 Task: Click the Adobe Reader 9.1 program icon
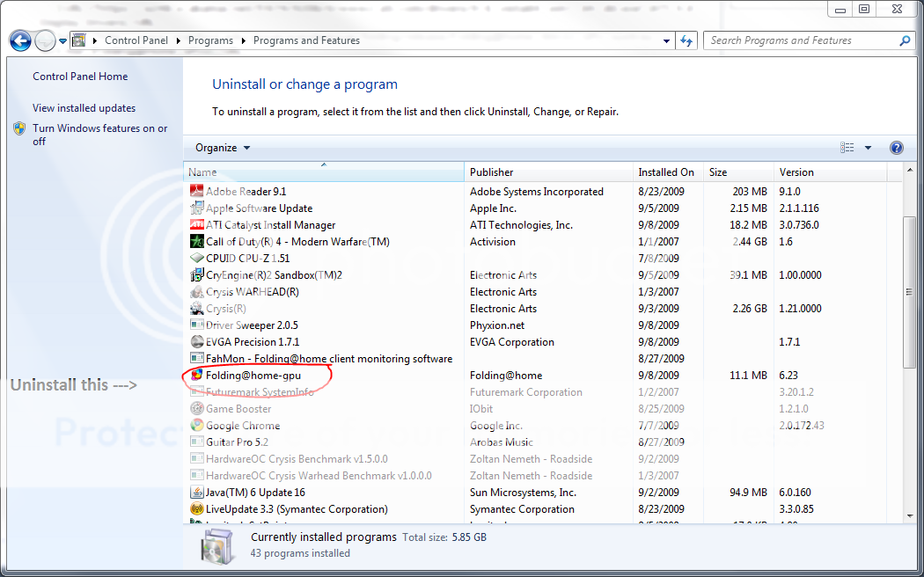[197, 191]
